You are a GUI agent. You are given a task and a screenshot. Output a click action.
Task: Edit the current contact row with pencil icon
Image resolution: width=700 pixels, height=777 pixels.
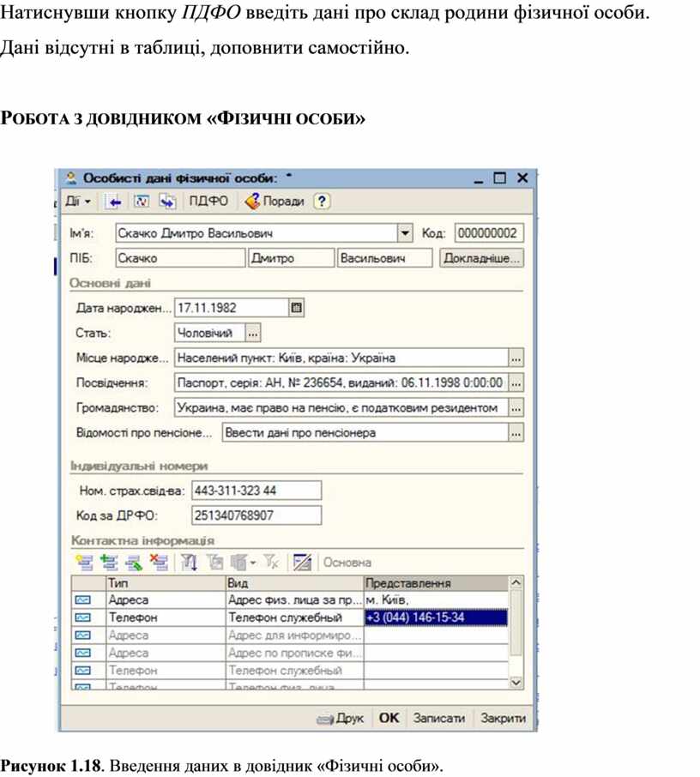pyautogui.click(x=134, y=563)
